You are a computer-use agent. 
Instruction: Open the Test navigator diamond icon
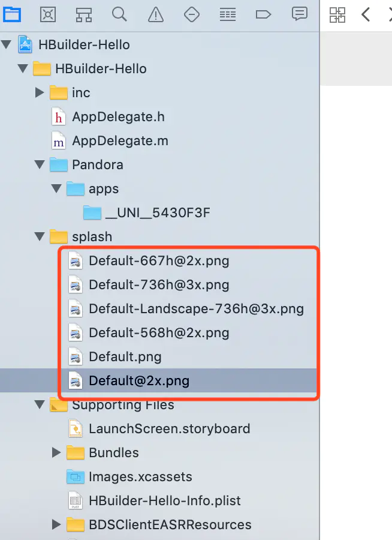pyautogui.click(x=192, y=14)
